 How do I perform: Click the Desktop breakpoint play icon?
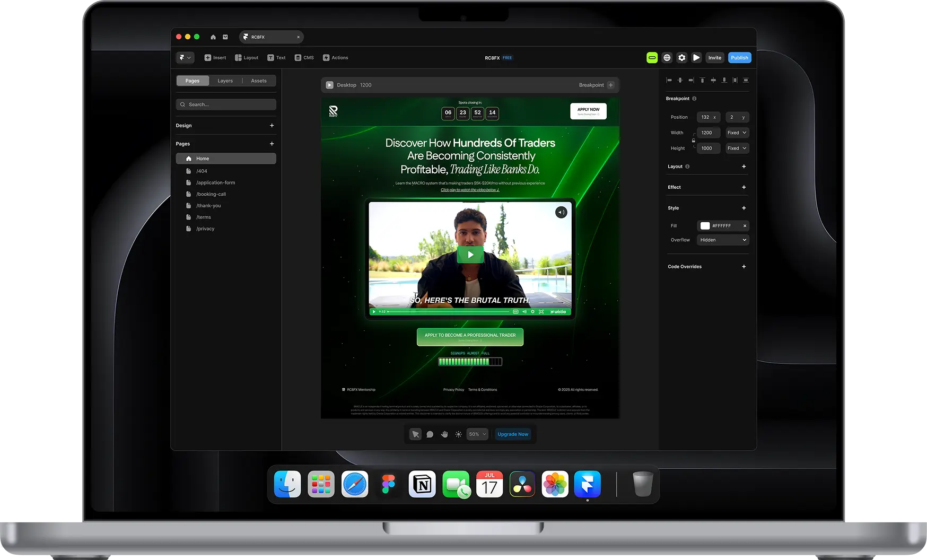(329, 85)
